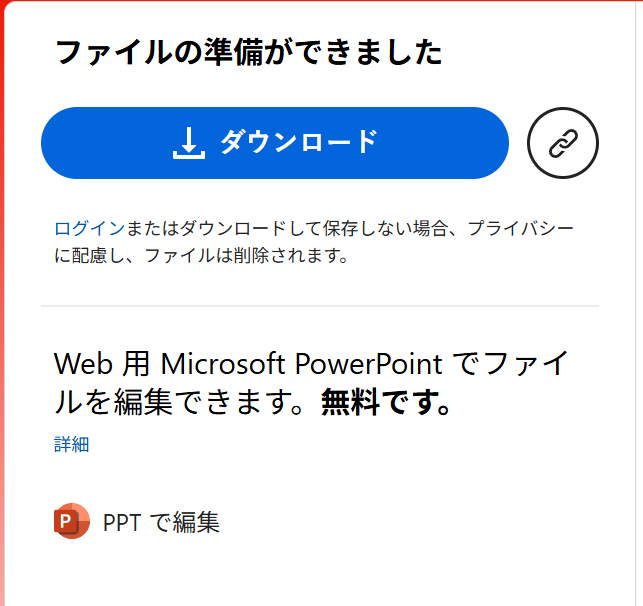The width and height of the screenshot is (643, 606).
Task: Select the PPT で編集 option
Action: [x=160, y=522]
